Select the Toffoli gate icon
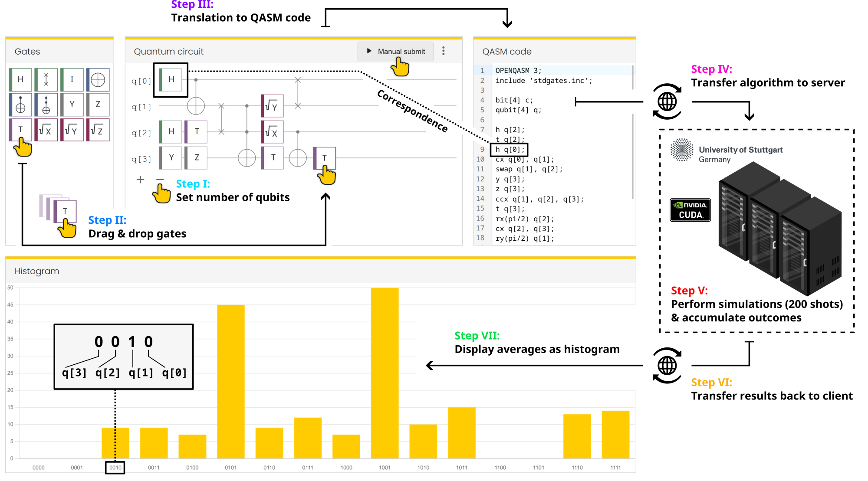 click(46, 105)
